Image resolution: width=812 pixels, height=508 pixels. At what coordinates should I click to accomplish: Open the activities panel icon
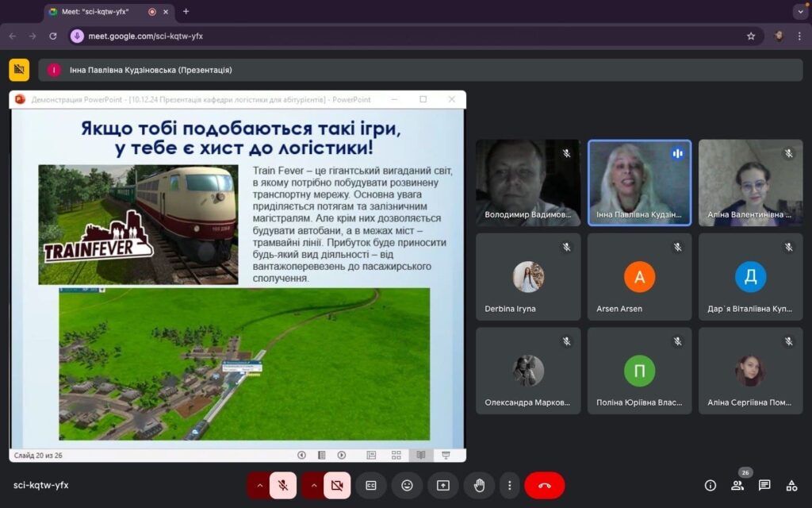(792, 486)
